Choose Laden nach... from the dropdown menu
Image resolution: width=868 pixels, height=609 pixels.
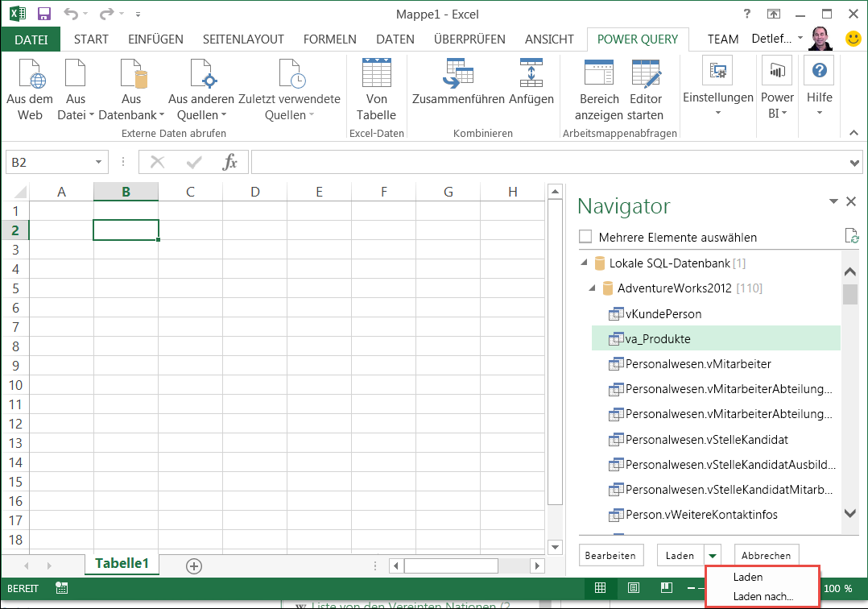[763, 596]
